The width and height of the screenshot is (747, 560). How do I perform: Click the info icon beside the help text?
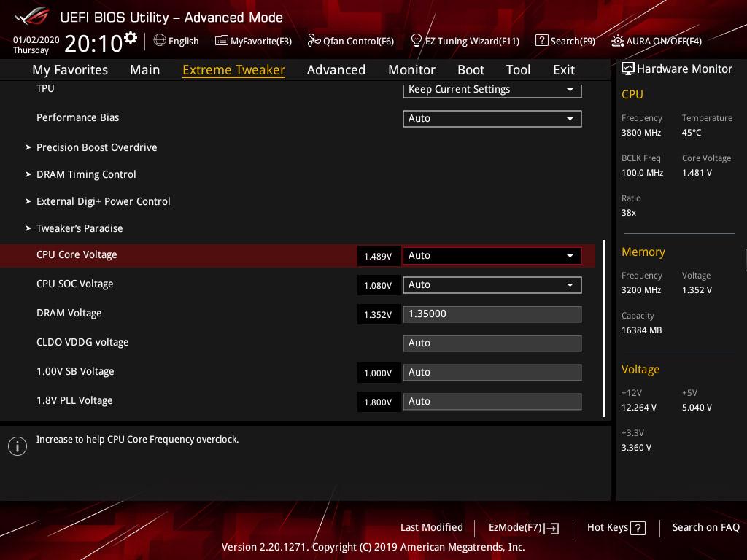(18, 446)
